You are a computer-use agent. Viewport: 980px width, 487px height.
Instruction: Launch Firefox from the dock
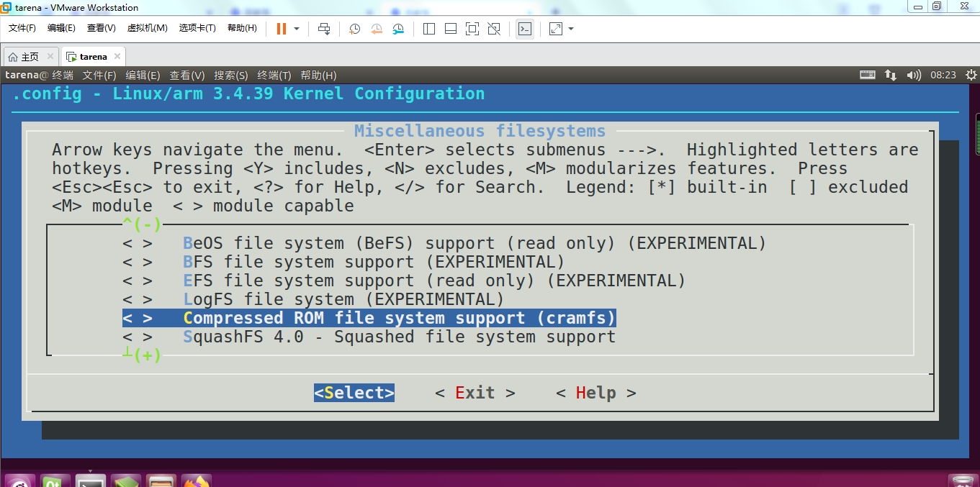197,481
